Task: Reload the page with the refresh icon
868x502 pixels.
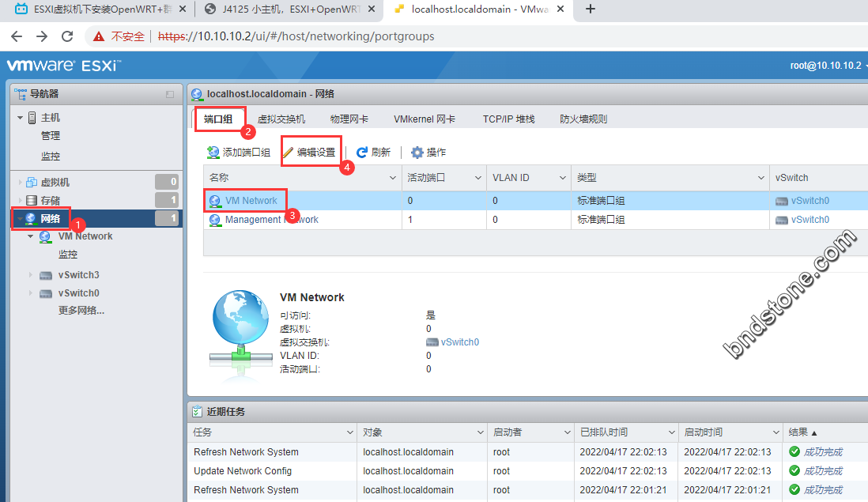Action: (x=67, y=36)
